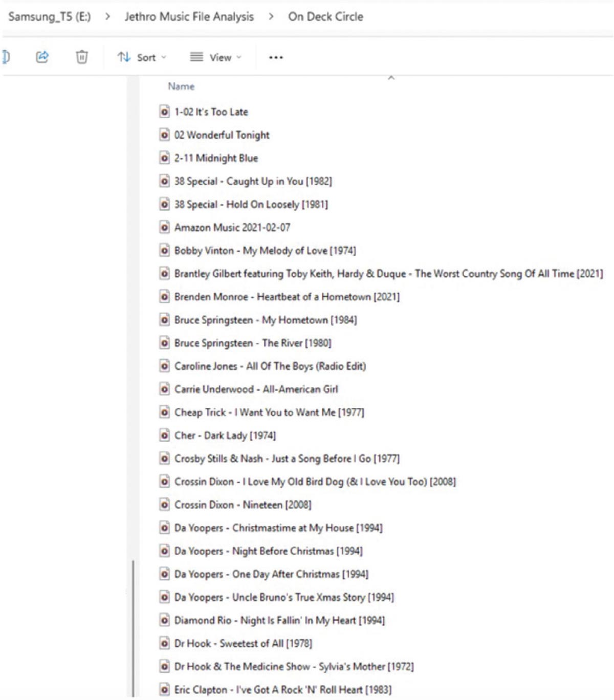Viewport: 614px width, 700px height.
Task: Select icon of Da Yoopers - Uncle Bruno's True Xmas Story
Action: click(x=164, y=597)
